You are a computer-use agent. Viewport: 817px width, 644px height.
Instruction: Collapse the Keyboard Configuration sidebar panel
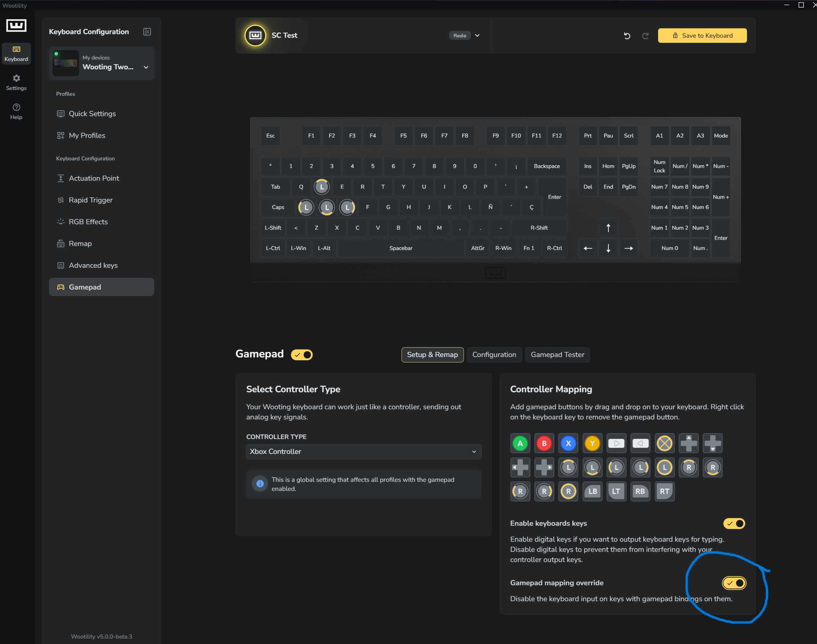tap(147, 32)
